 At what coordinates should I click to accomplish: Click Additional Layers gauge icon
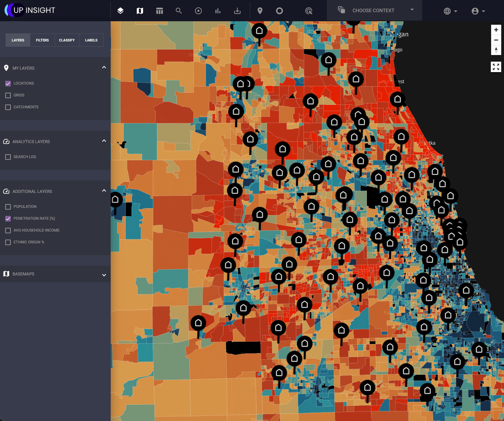[x=6, y=191]
